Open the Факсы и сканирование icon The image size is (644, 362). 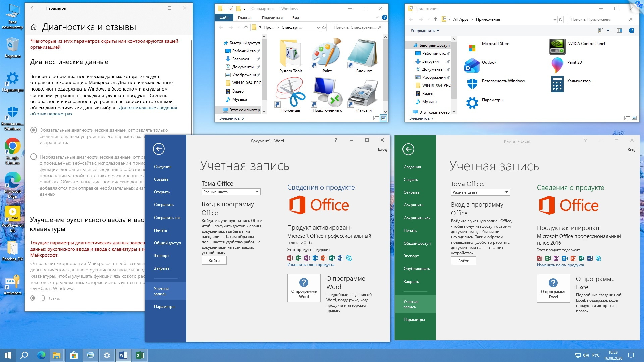coord(364,93)
